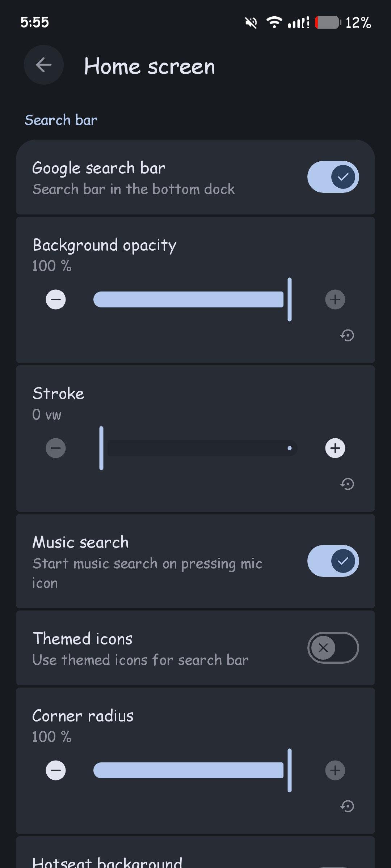
Task: Tap the Wi-Fi icon in status bar
Action: (x=274, y=22)
